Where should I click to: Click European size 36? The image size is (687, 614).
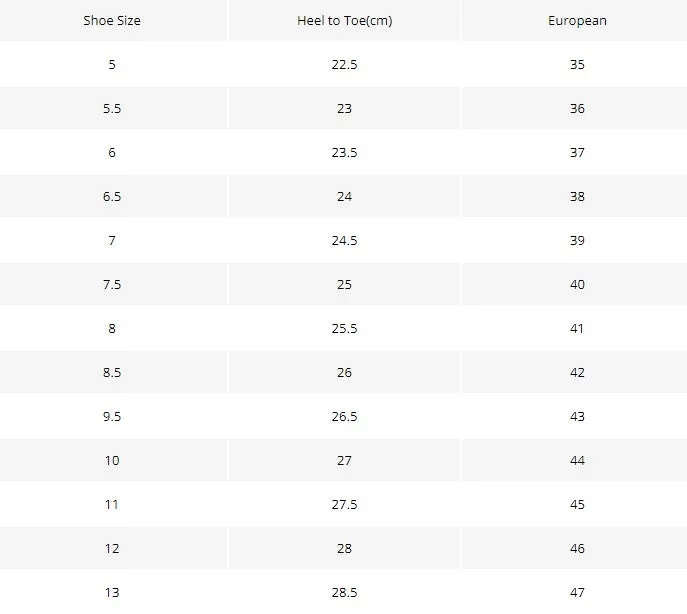tap(577, 109)
